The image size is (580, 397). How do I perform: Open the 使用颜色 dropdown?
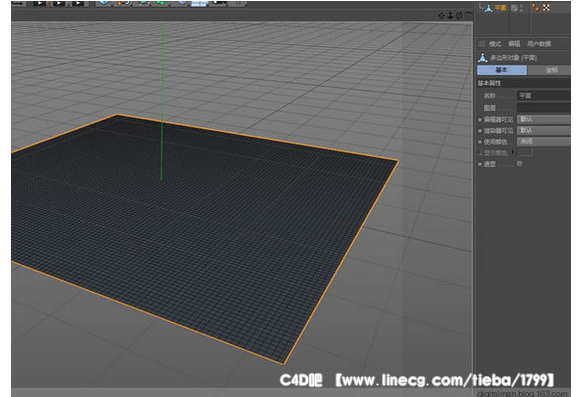[544, 141]
